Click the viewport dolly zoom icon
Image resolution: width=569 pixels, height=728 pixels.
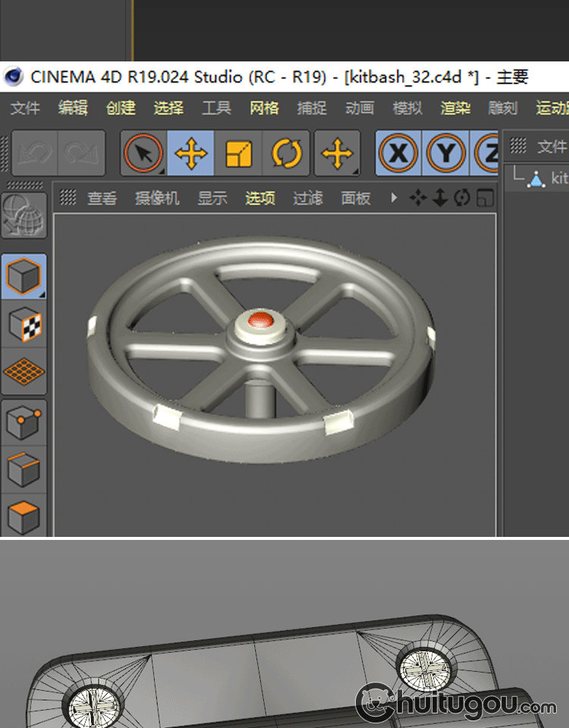440,198
